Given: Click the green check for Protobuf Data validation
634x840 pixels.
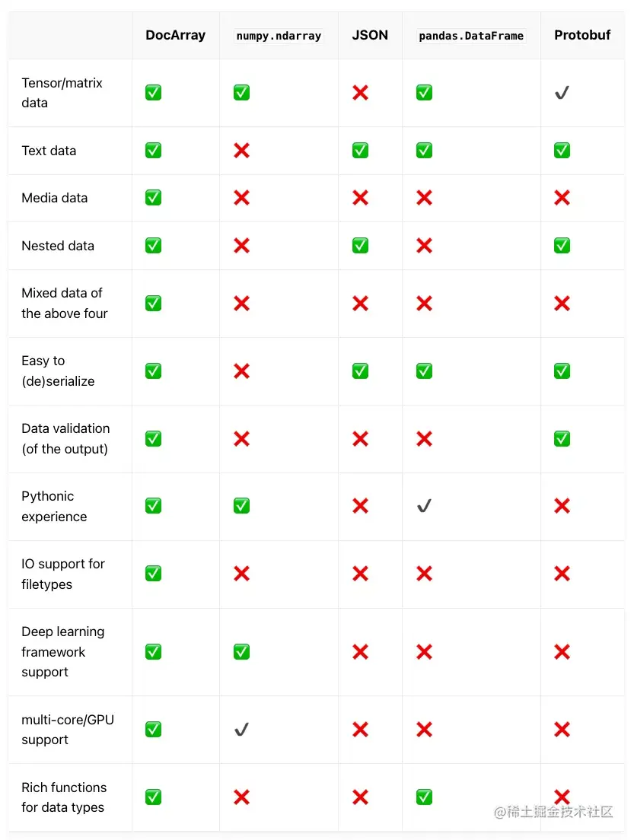Looking at the screenshot, I should tap(562, 439).
